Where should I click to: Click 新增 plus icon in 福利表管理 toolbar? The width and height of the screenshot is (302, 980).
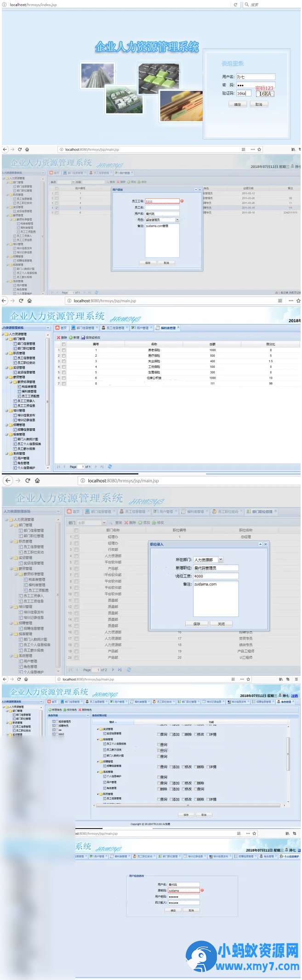(71, 337)
